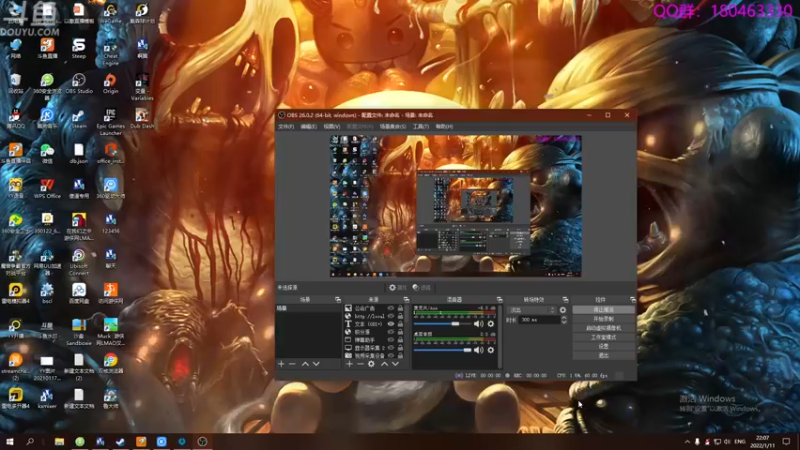Open 桌面音频 audio settings gear
The image size is (800, 450).
[x=491, y=350]
